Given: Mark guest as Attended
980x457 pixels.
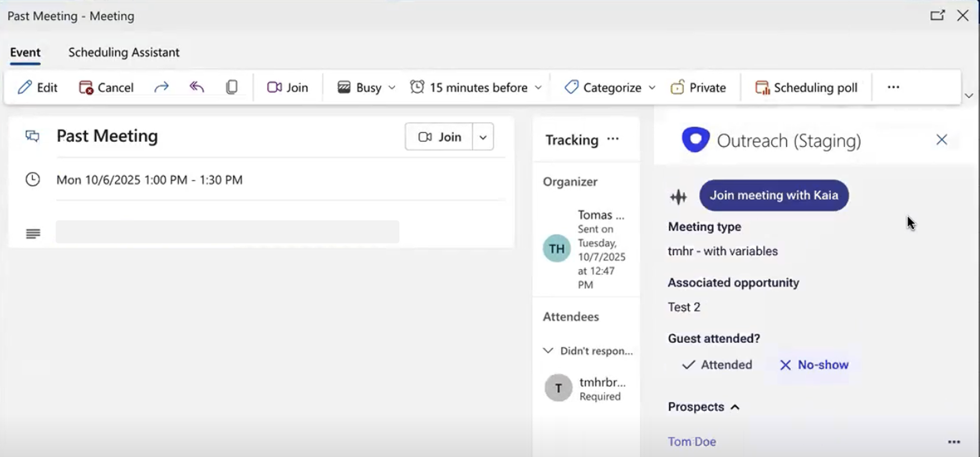Looking at the screenshot, I should [717, 365].
